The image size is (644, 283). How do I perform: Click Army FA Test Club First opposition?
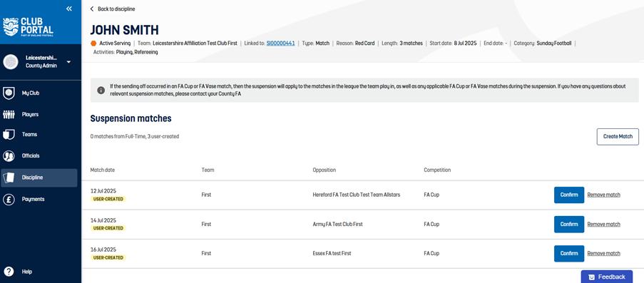337,225
